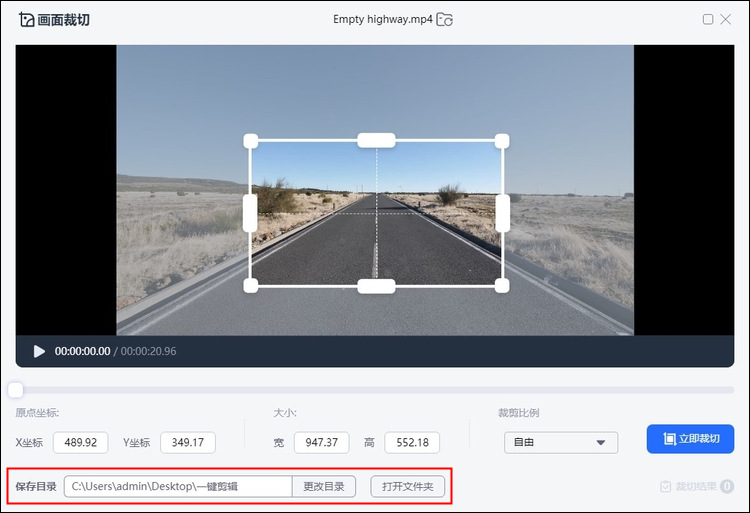Click the top-center edge crop handle

[x=376, y=140]
